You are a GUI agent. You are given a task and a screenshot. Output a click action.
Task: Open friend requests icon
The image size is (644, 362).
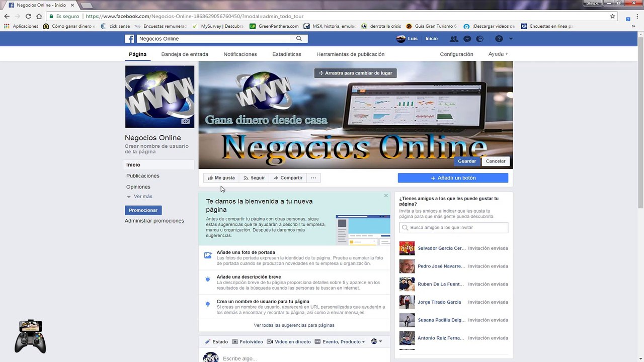pyautogui.click(x=454, y=39)
